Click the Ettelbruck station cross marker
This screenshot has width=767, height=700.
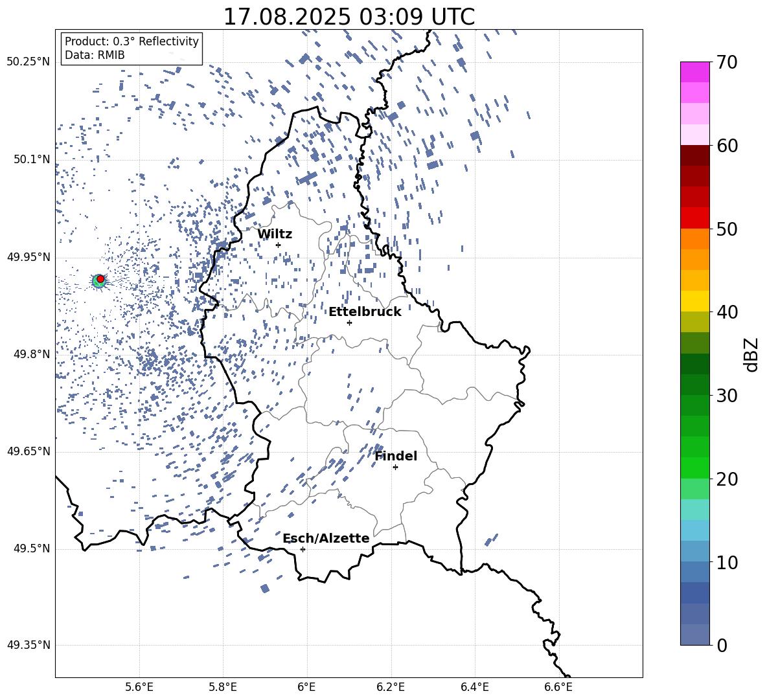349,322
